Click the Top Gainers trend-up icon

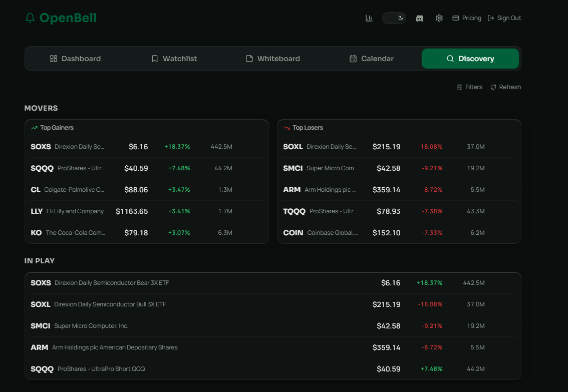click(x=35, y=128)
